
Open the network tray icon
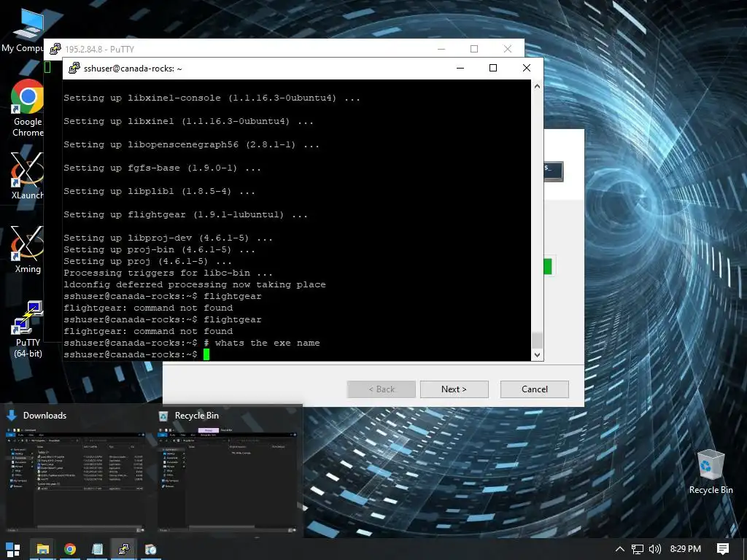[638, 549]
